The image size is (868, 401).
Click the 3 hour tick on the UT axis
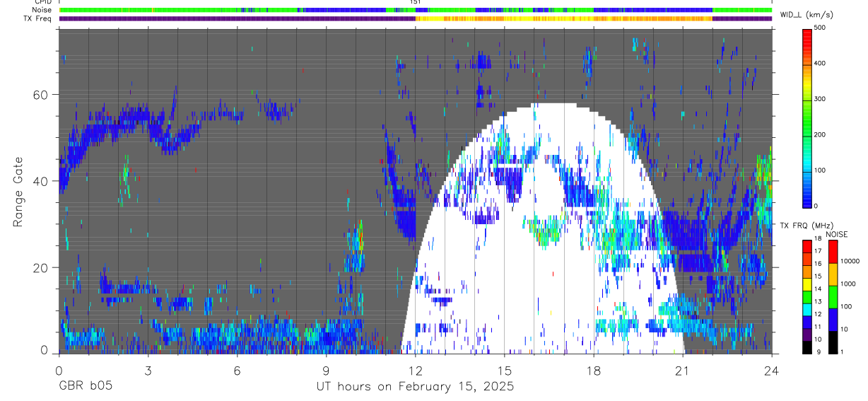[x=148, y=370]
